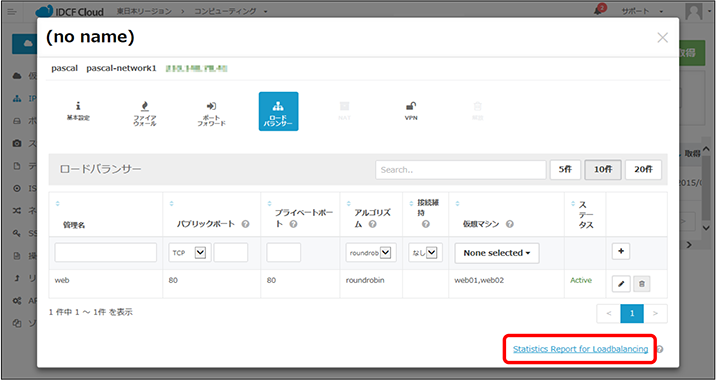Click the Active status text
Image resolution: width=716 pixels, height=380 pixels.
[x=581, y=280]
